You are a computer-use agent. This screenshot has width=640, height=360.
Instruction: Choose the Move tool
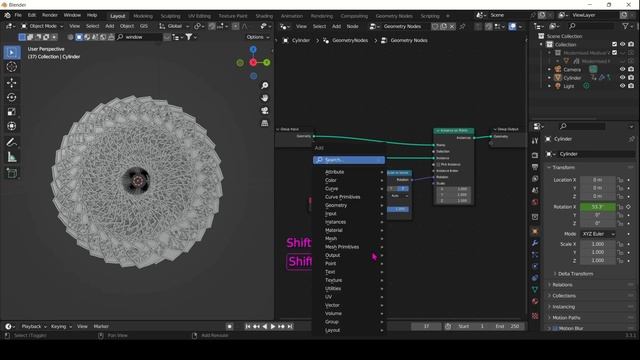tap(12, 83)
